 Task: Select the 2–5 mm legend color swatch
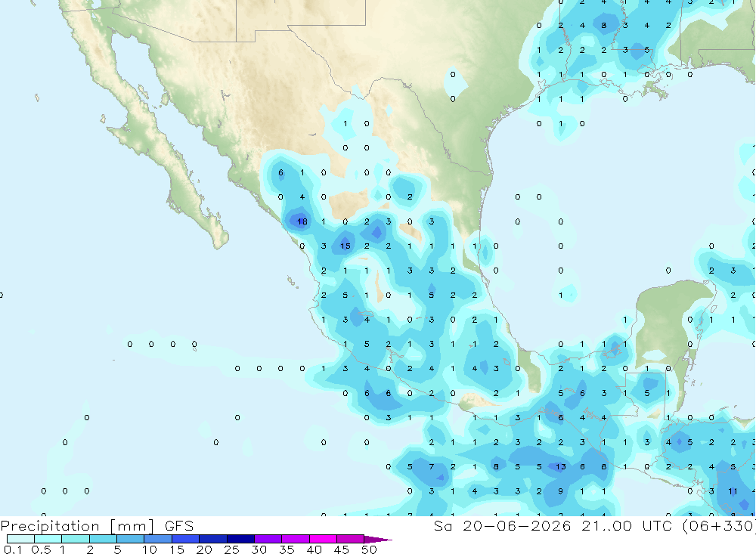click(103, 539)
